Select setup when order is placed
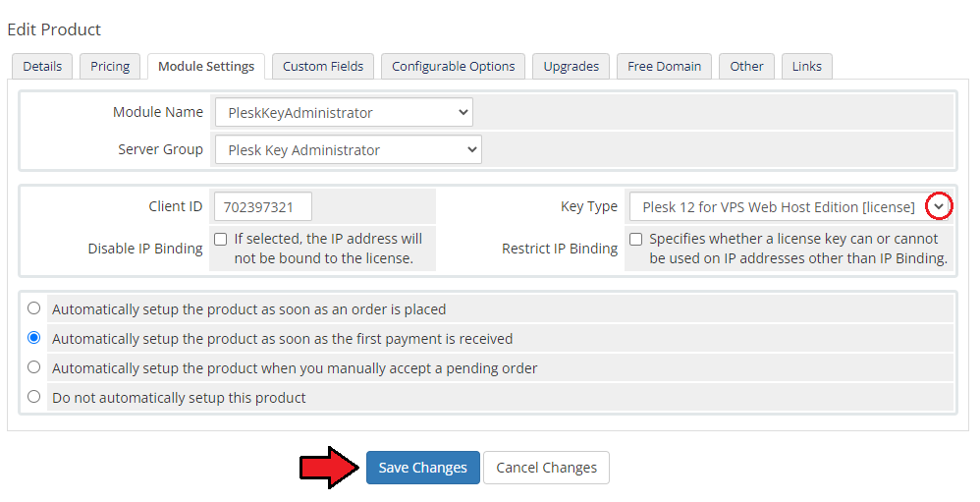Image resolution: width=980 pixels, height=502 pixels. click(34, 308)
